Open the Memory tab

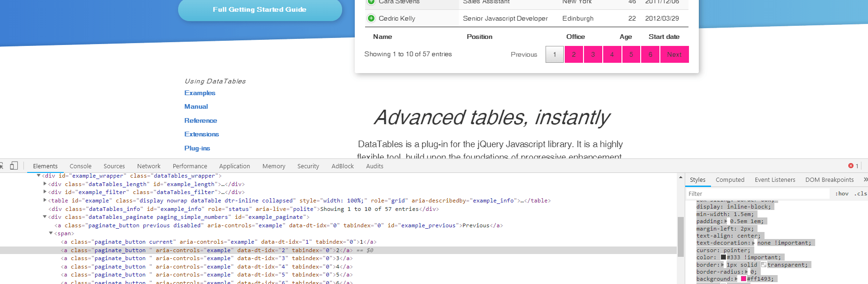[274, 166]
